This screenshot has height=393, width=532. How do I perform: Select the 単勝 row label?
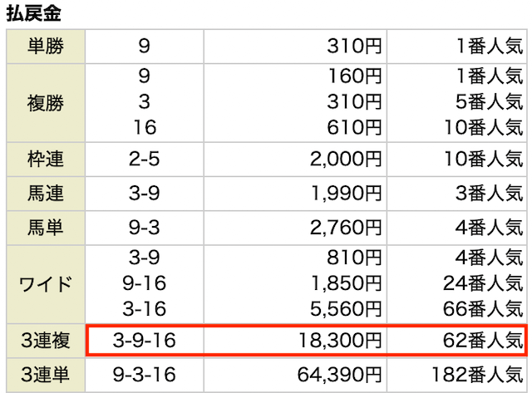tap(46, 47)
